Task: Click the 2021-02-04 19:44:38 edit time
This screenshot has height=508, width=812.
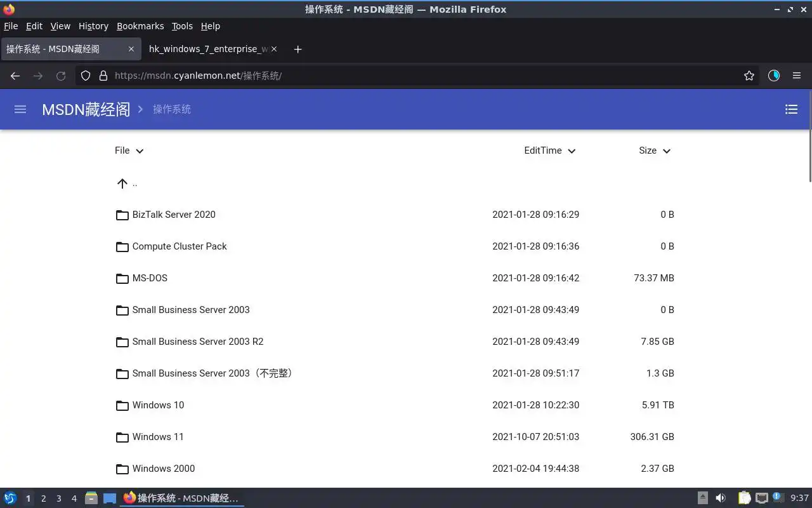Action: pyautogui.click(x=535, y=469)
